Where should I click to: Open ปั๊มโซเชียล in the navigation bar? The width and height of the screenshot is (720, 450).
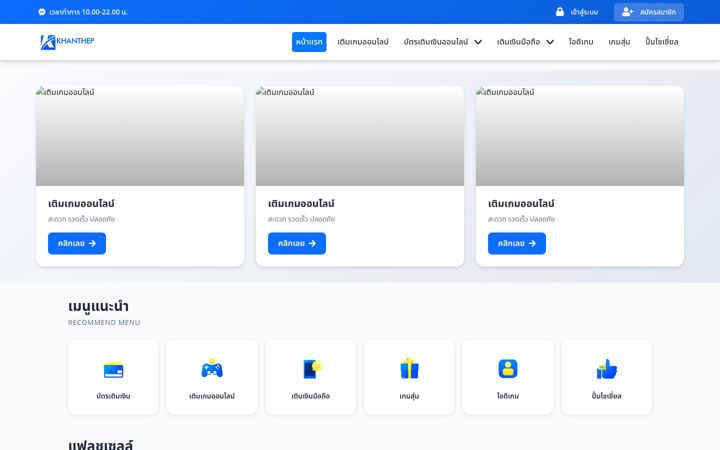point(662,42)
